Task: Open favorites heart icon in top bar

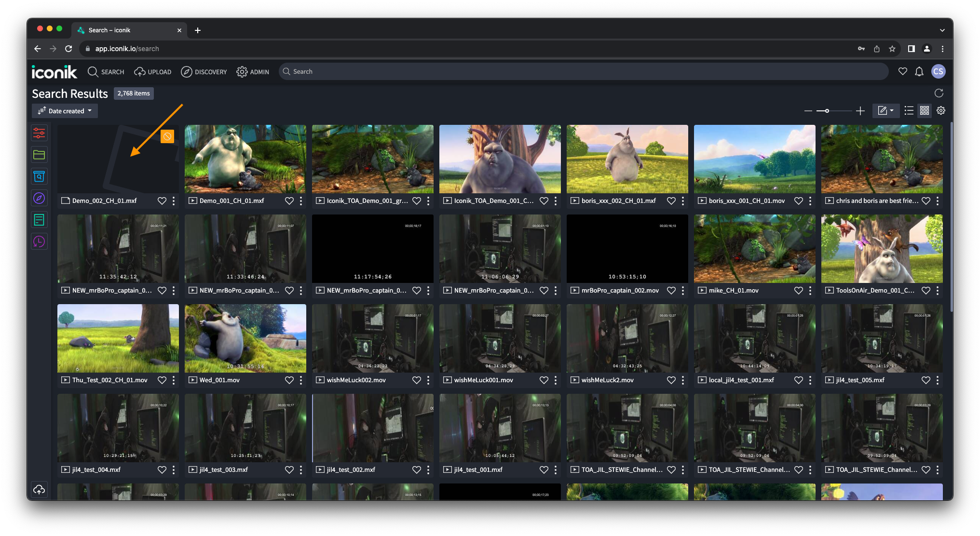Action: click(903, 71)
